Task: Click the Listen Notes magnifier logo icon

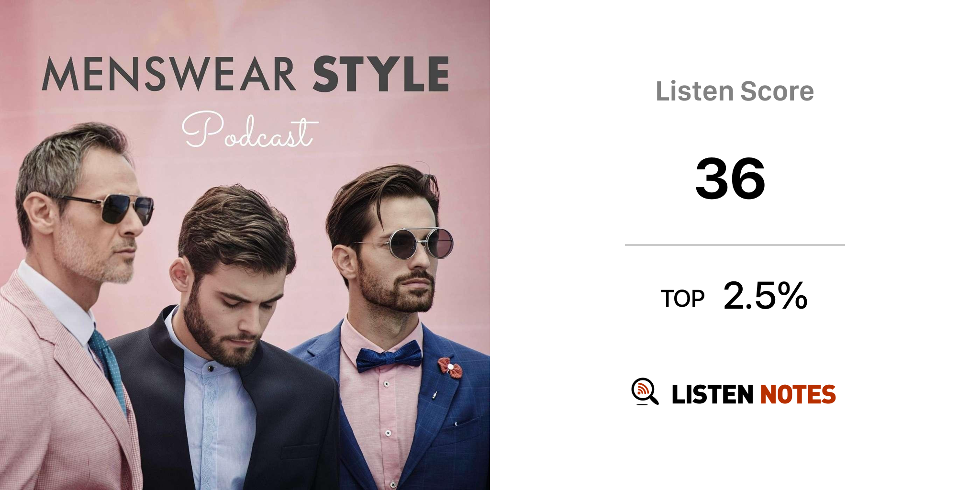Action: click(645, 392)
